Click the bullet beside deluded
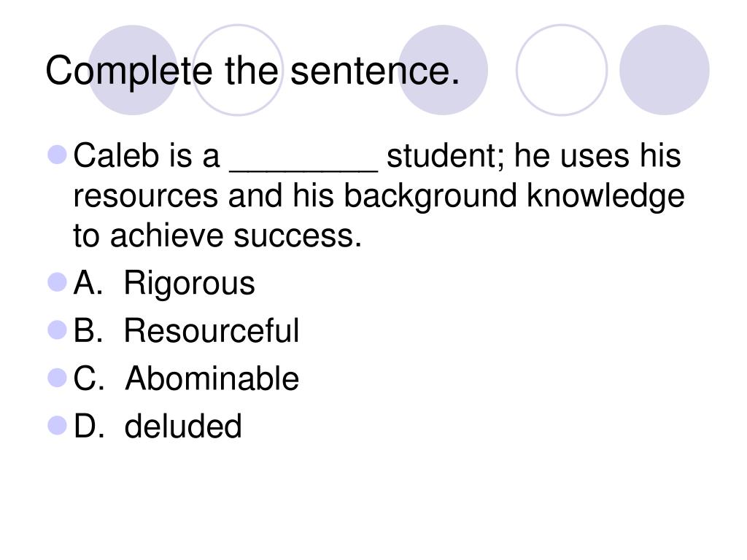This screenshot has width=747, height=560. pyautogui.click(x=57, y=425)
